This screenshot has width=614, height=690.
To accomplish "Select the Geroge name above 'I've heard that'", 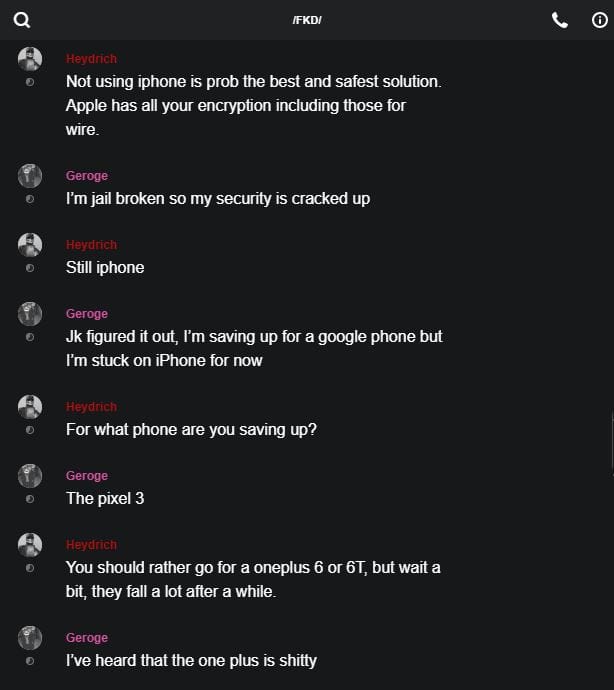I will [87, 638].
